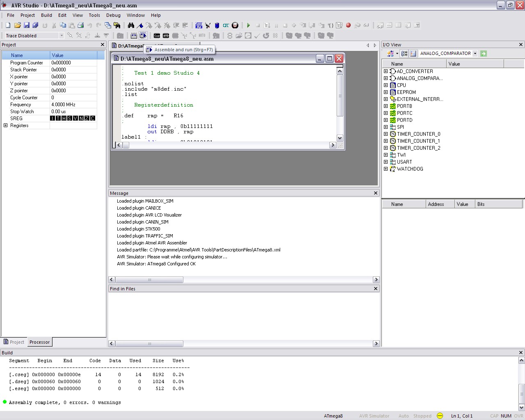The height and width of the screenshot is (420, 525).
Task: Click the yellow status indicator in the status bar
Action: point(440,416)
